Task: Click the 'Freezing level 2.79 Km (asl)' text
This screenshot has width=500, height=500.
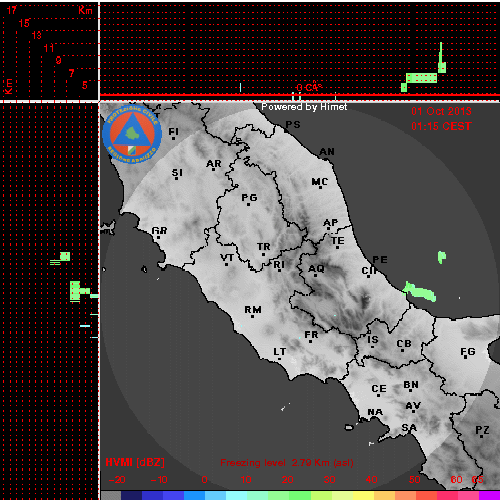Action: point(287,463)
